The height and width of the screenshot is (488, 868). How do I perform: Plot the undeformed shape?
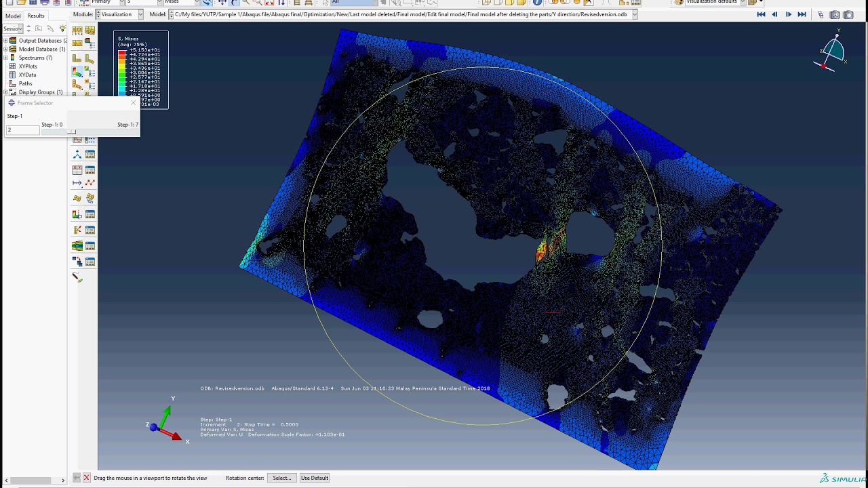(77, 58)
